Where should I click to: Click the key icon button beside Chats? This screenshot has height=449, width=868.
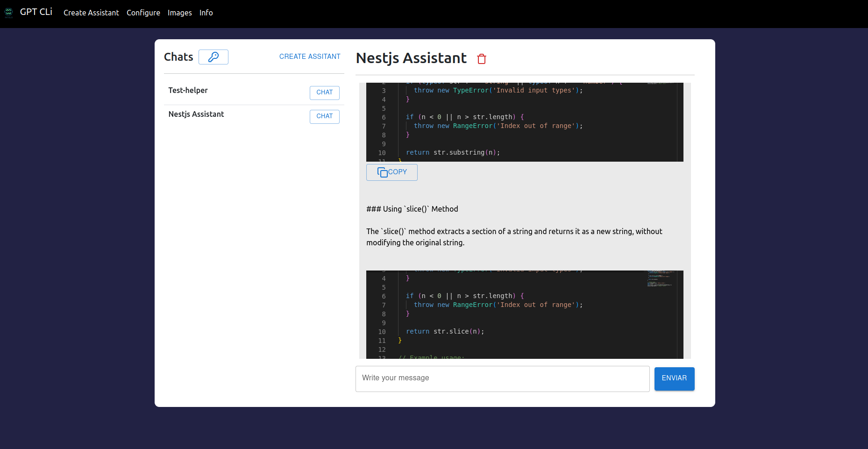pyautogui.click(x=213, y=57)
